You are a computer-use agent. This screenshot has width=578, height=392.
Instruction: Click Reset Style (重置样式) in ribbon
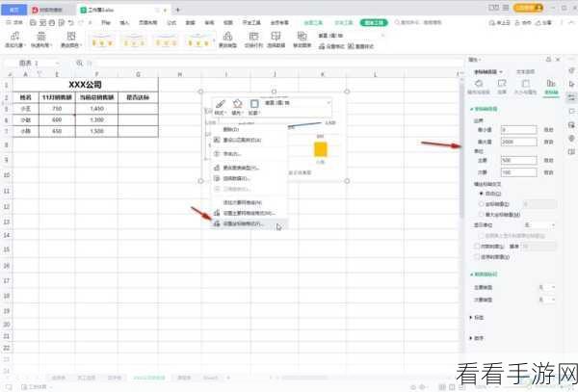coord(361,46)
